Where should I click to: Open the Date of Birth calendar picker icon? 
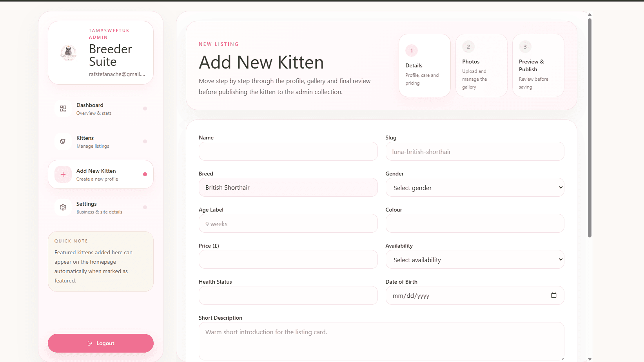554,295
